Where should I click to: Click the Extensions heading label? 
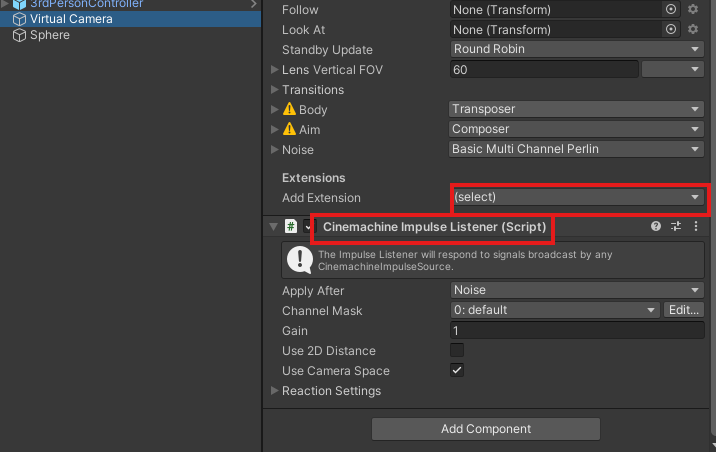[x=313, y=178]
